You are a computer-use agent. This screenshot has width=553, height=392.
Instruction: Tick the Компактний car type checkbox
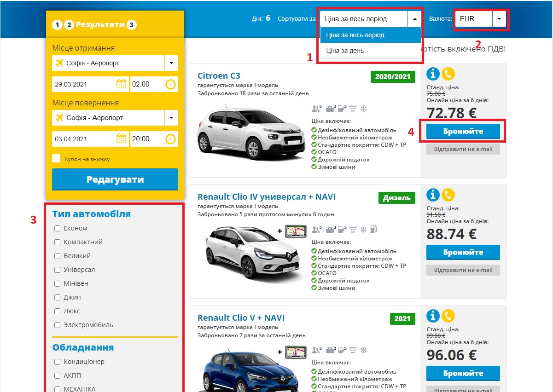[x=57, y=242]
